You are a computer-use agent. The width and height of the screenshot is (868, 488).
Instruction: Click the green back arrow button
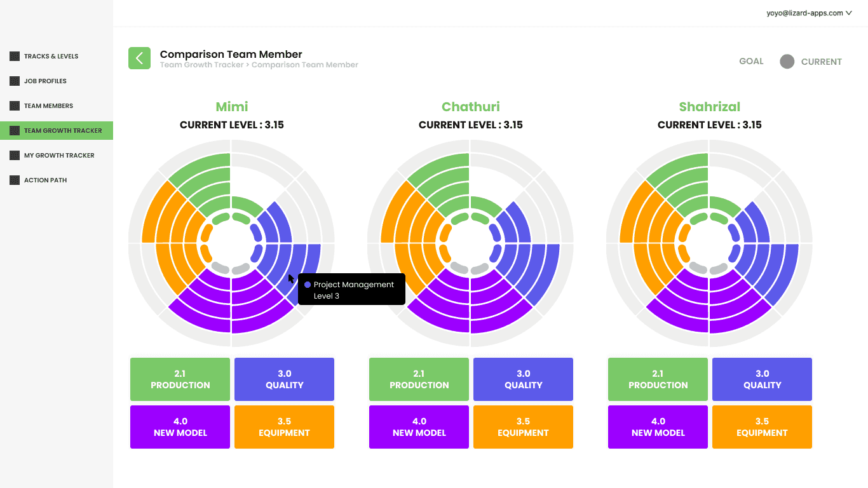coord(139,58)
